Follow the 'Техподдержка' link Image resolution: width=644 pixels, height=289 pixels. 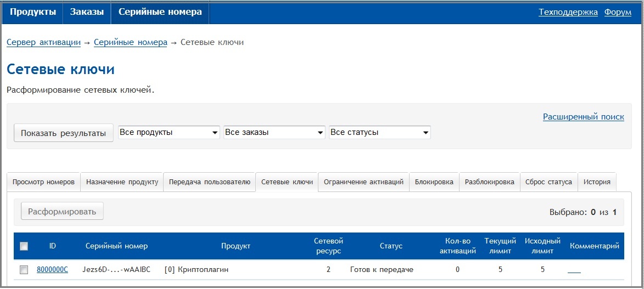568,12
